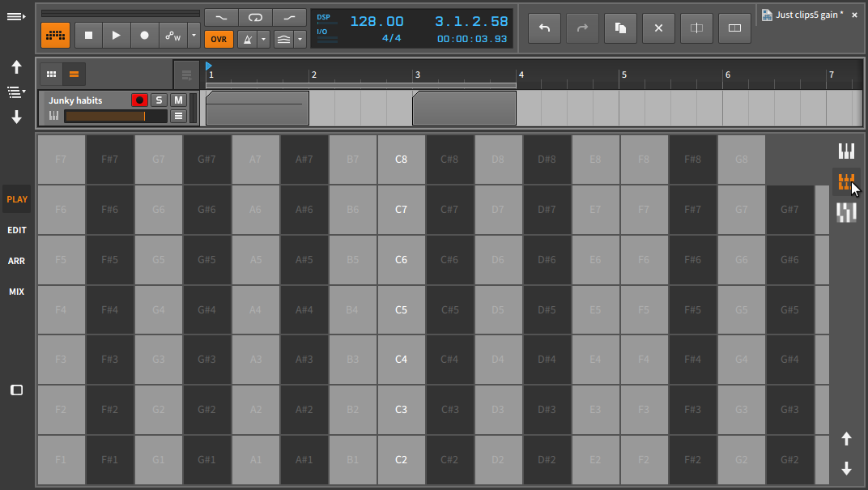868x490 pixels.
Task: Open the main menu with the hamburger icon
Action: click(x=16, y=16)
